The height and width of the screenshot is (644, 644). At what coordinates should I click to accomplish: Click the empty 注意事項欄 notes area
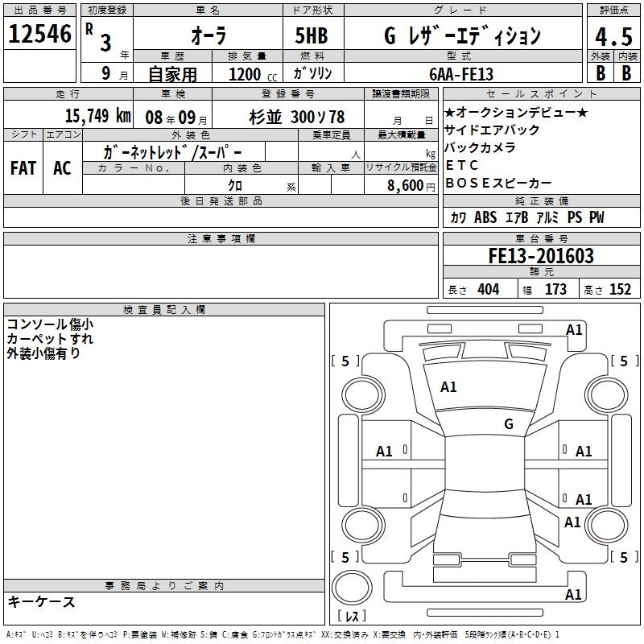221,271
